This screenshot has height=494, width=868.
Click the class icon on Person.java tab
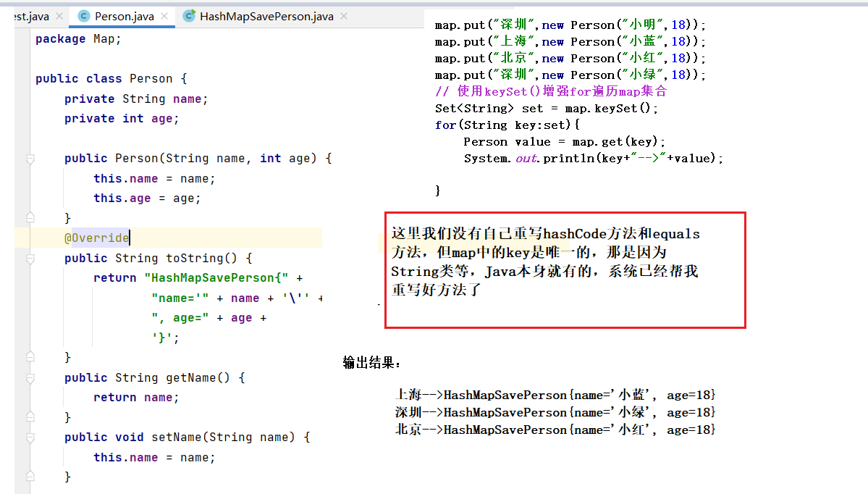(x=83, y=17)
